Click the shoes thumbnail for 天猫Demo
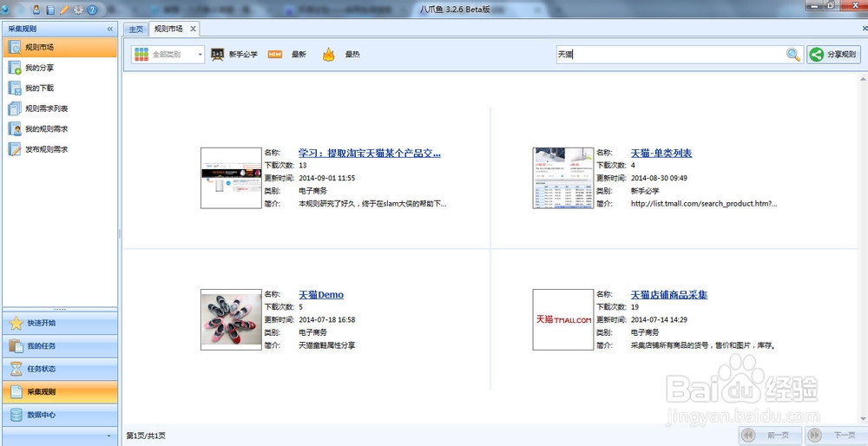 [x=231, y=319]
